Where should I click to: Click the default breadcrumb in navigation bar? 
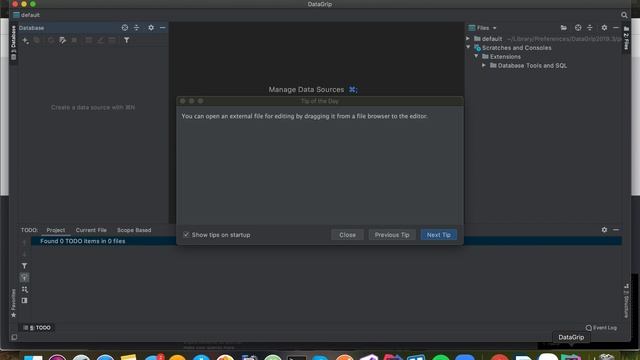tap(26, 15)
